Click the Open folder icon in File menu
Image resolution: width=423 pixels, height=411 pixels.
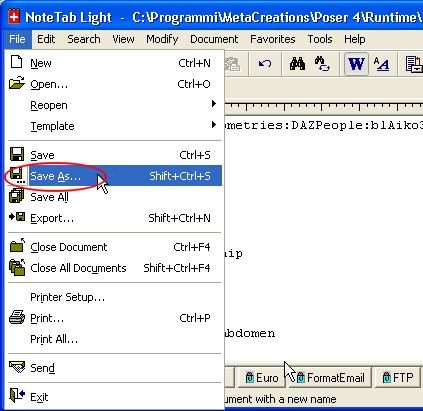pyautogui.click(x=17, y=83)
